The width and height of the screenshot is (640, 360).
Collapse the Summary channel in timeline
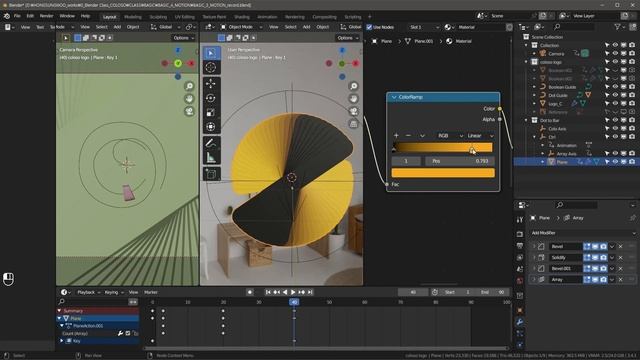coord(60,311)
